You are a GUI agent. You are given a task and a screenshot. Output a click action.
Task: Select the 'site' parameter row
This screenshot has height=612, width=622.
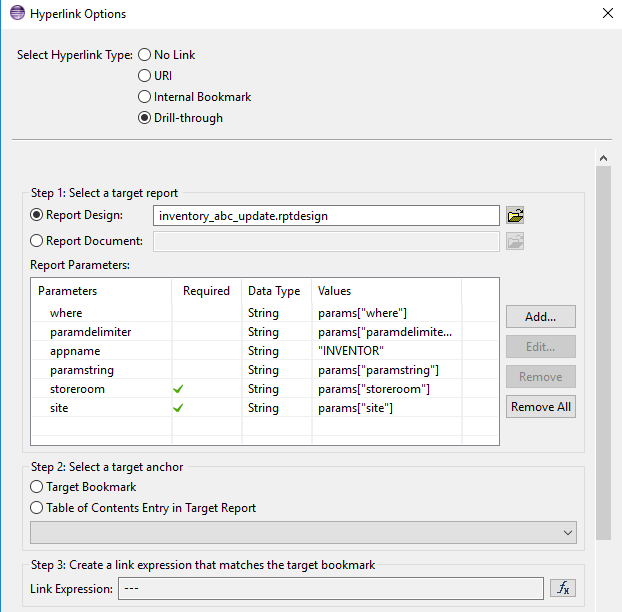(265, 408)
